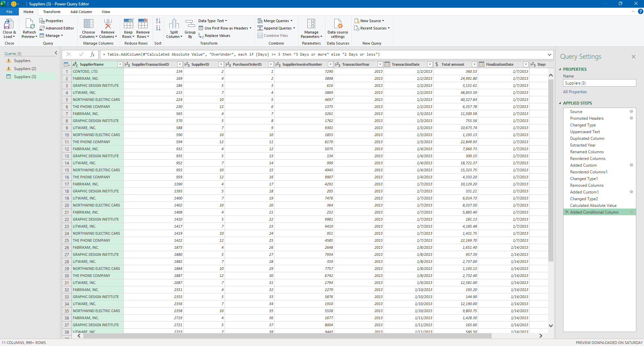Switch to the Transform tab
Screen dimensions: 644x346
tap(52, 12)
